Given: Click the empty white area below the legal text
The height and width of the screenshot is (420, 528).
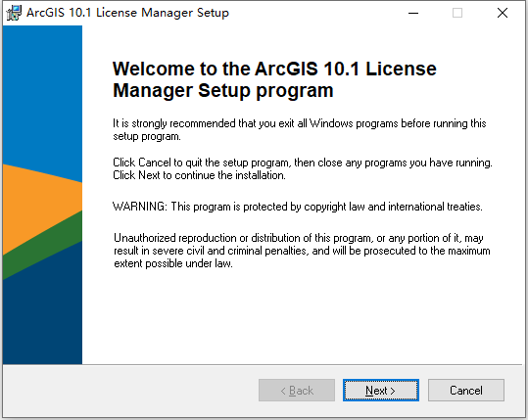Looking at the screenshot, I should tap(302, 316).
